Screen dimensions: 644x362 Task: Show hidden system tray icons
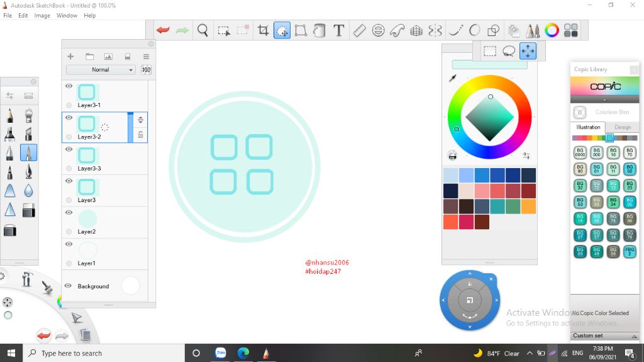point(530,353)
